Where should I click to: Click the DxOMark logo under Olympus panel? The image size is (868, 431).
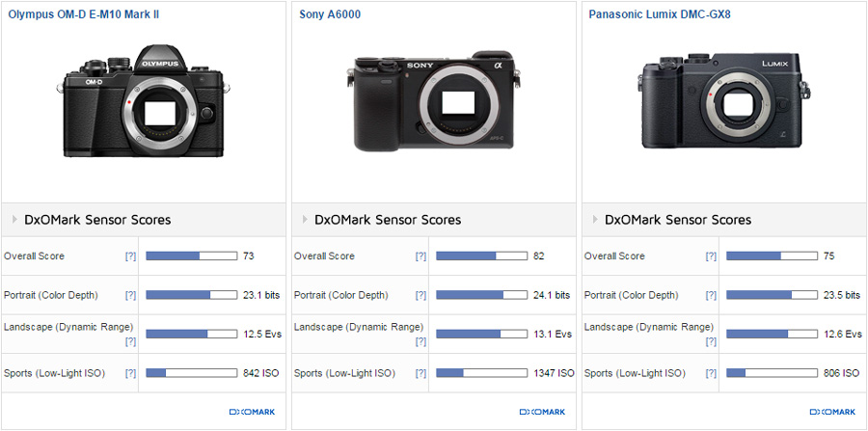[x=252, y=412]
